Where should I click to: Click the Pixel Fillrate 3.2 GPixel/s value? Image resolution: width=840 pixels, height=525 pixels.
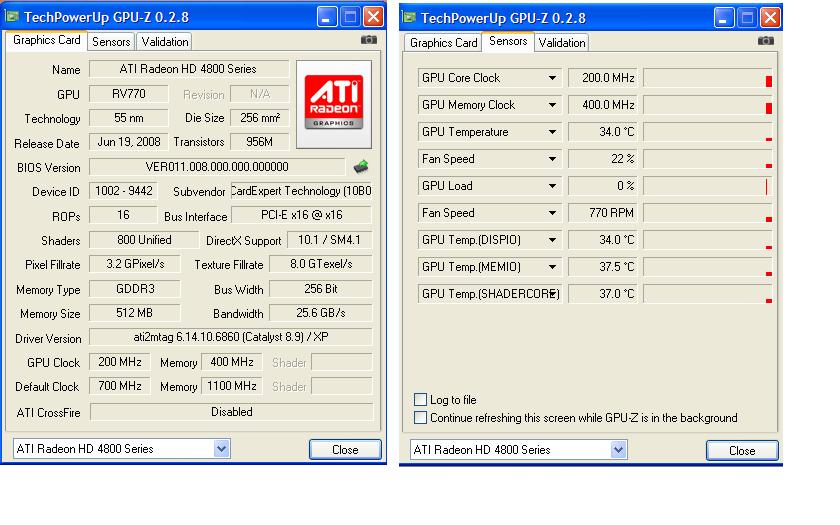134,264
